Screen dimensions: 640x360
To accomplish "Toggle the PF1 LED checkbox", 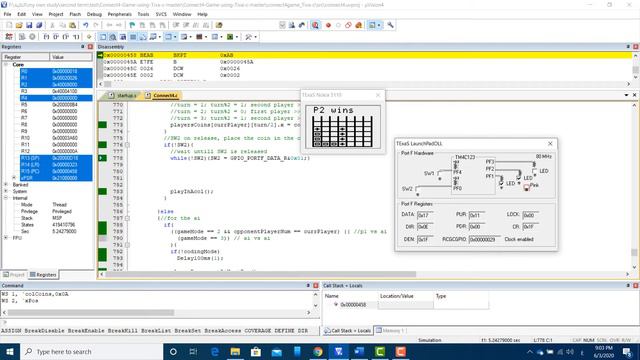I will click(x=502, y=184).
